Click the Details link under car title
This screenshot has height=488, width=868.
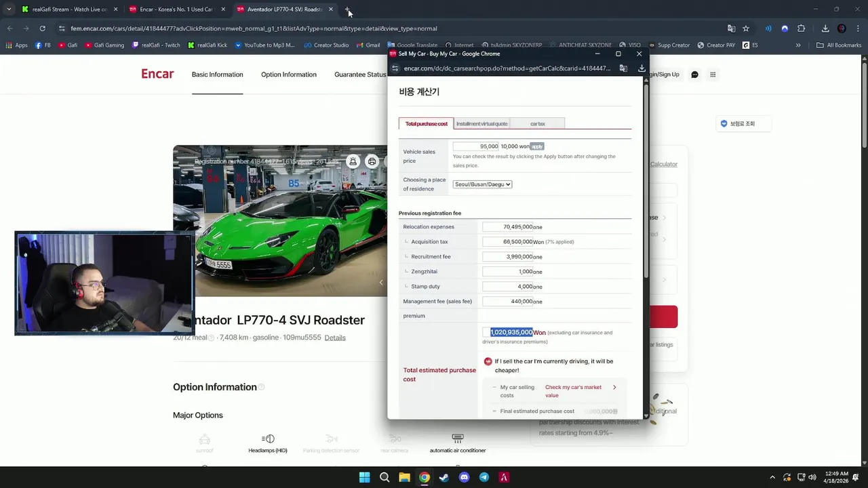coord(335,338)
